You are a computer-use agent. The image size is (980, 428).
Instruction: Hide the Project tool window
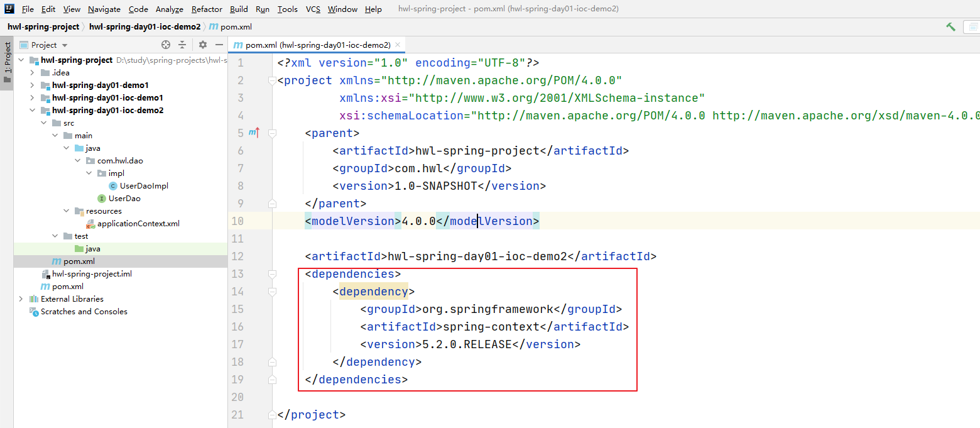point(219,45)
